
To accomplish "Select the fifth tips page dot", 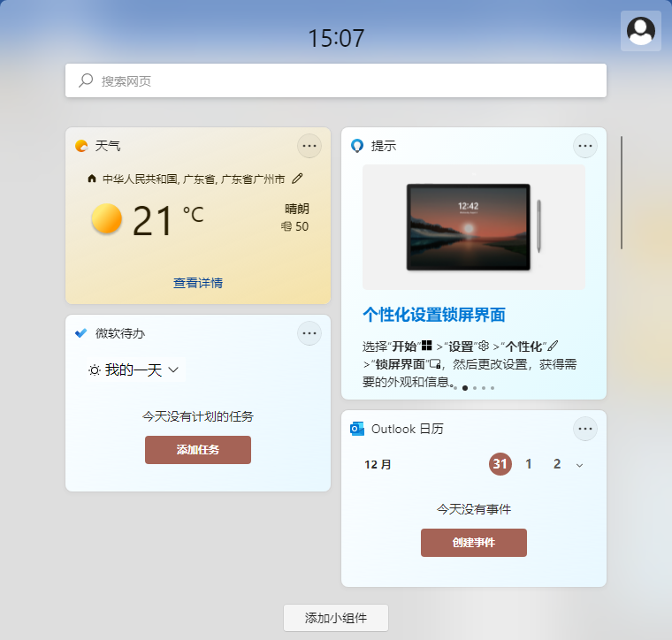I will (x=493, y=388).
